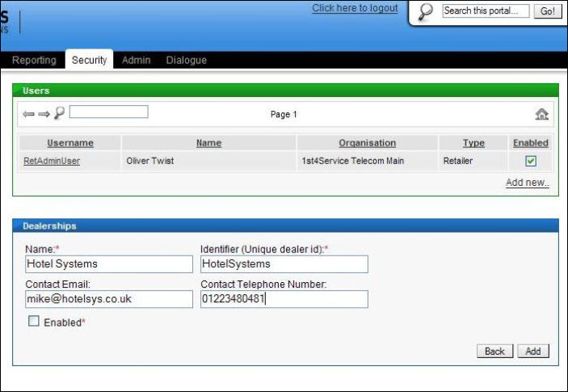Screen dimensions: 568x392
Task: Open the Reporting tab
Action: 34,61
